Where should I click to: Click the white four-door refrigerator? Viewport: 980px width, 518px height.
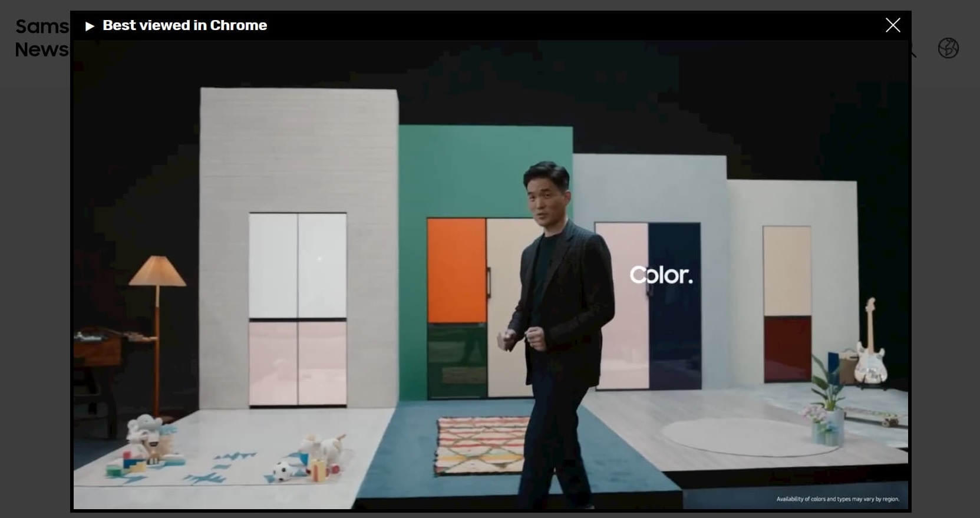[297, 309]
